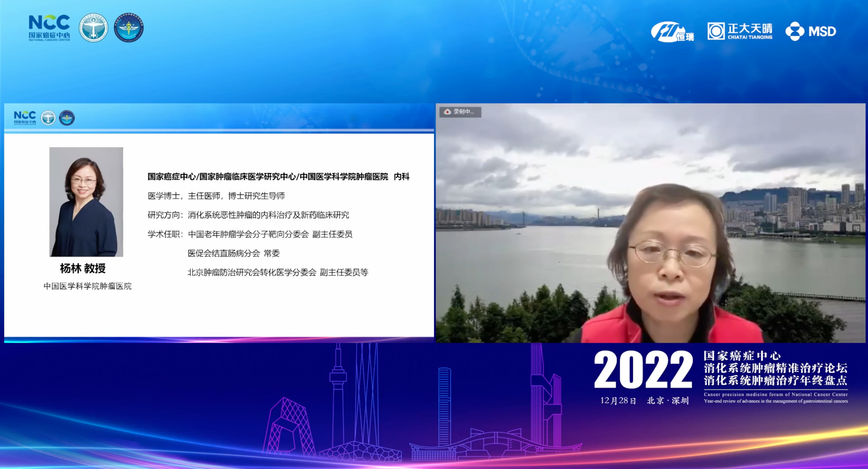The height and width of the screenshot is (469, 868).
Task: Click the red recording indicator icon
Action: 447,112
